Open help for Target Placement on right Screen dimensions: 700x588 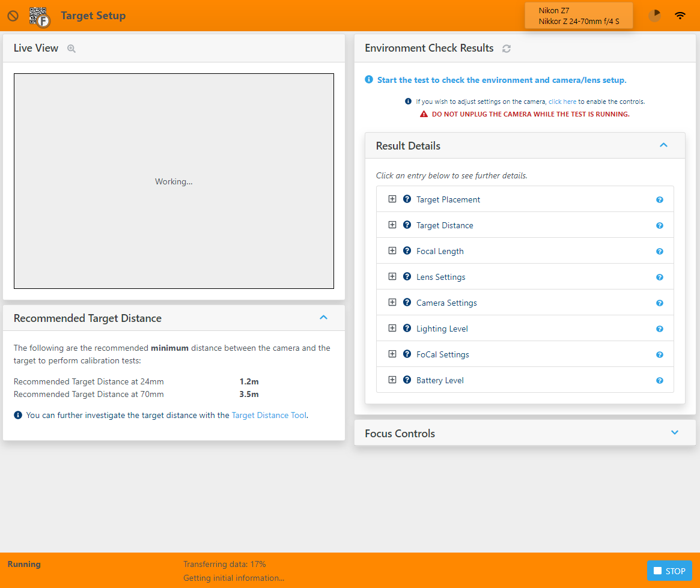click(660, 200)
